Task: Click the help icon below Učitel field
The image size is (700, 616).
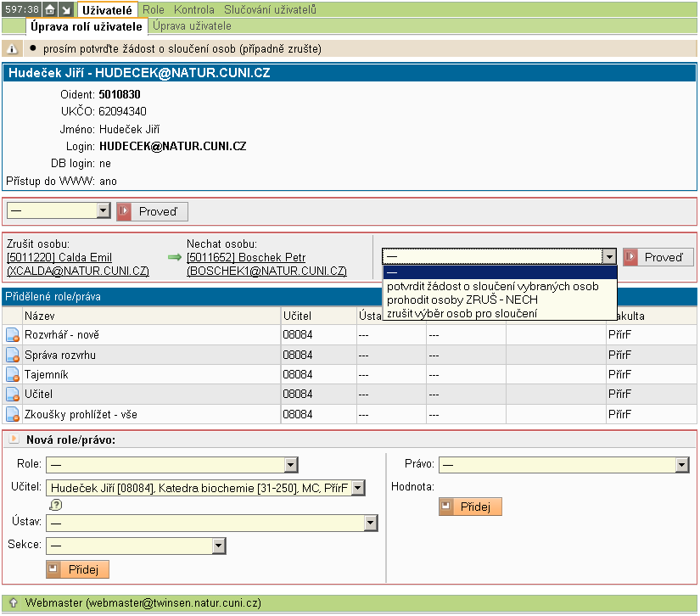Action: [56, 505]
